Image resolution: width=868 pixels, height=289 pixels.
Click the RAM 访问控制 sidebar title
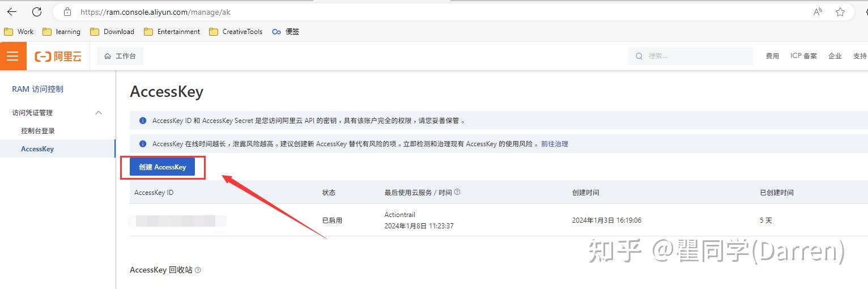pyautogui.click(x=38, y=89)
